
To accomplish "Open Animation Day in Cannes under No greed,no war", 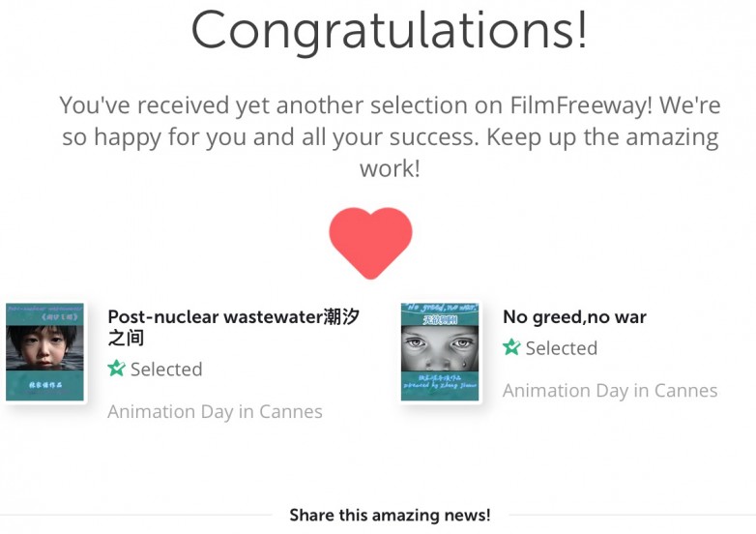I will pos(610,390).
